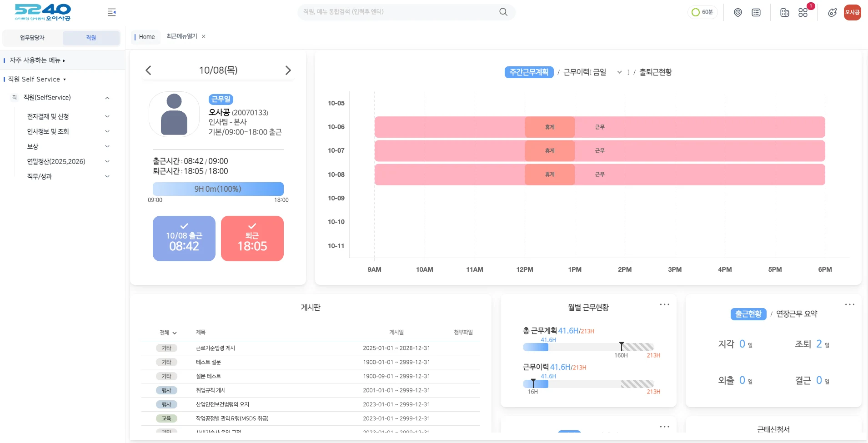The image size is (868, 443).
Task: Click the 총 근무계획 41.6H progress bar
Action: click(588, 347)
